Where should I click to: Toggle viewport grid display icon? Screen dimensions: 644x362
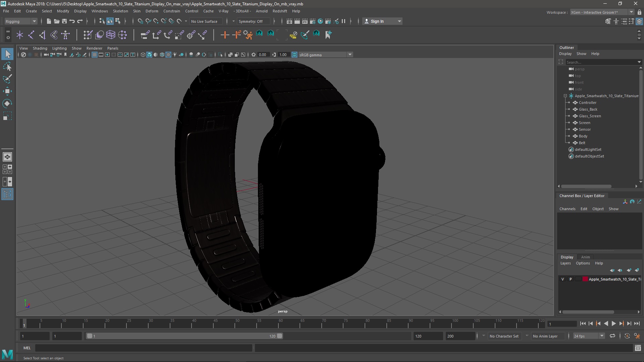click(x=95, y=55)
